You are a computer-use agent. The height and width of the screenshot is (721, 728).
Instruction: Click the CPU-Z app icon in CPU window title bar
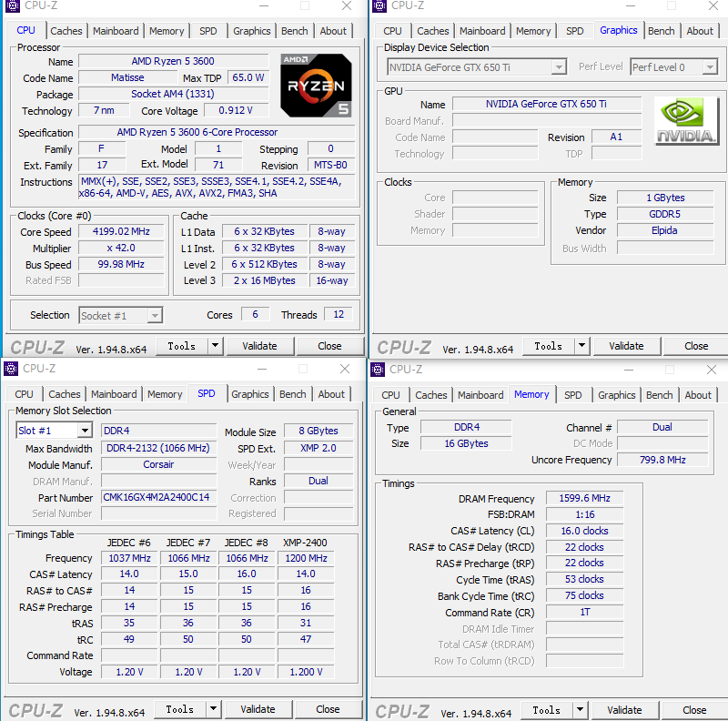pos(13,5)
